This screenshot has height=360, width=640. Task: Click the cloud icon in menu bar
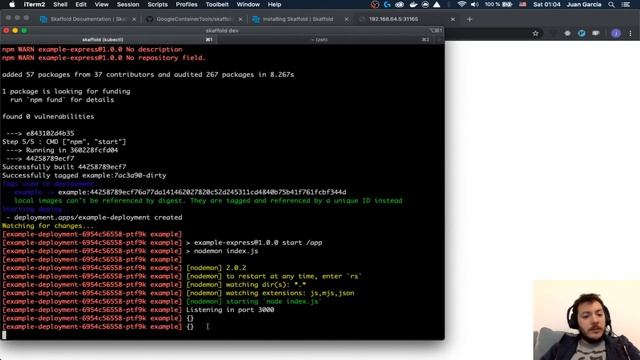pyautogui.click(x=400, y=4)
